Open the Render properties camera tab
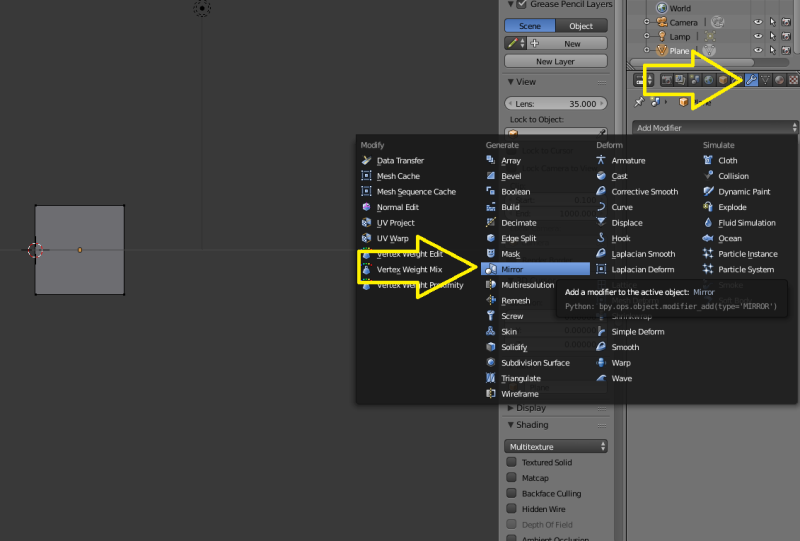The width and height of the screenshot is (800, 541). 666,80
